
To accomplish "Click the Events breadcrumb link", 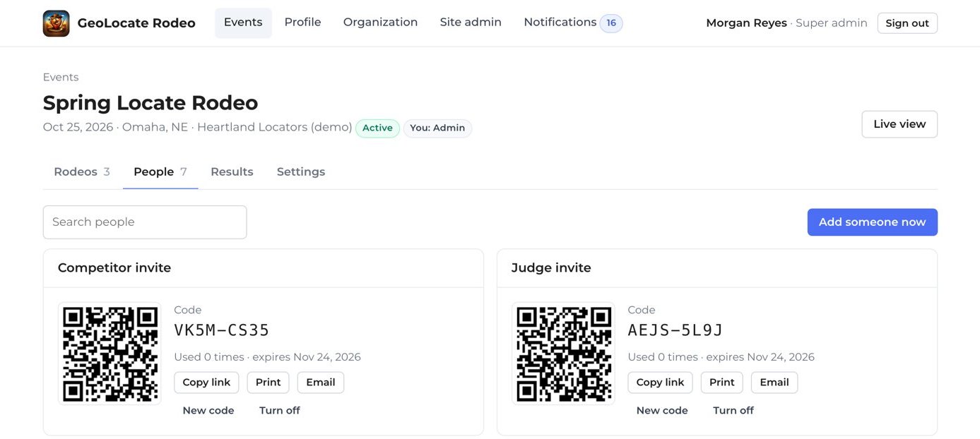I will [x=61, y=77].
